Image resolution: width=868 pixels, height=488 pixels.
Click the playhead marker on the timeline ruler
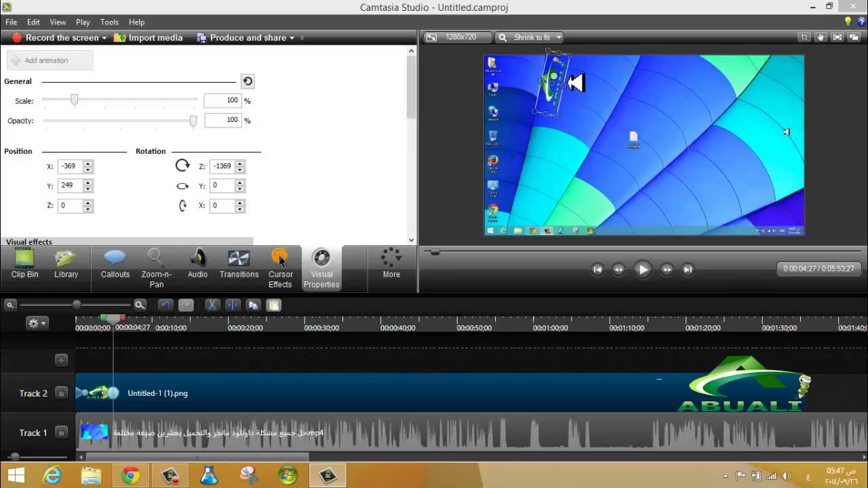pos(113,318)
